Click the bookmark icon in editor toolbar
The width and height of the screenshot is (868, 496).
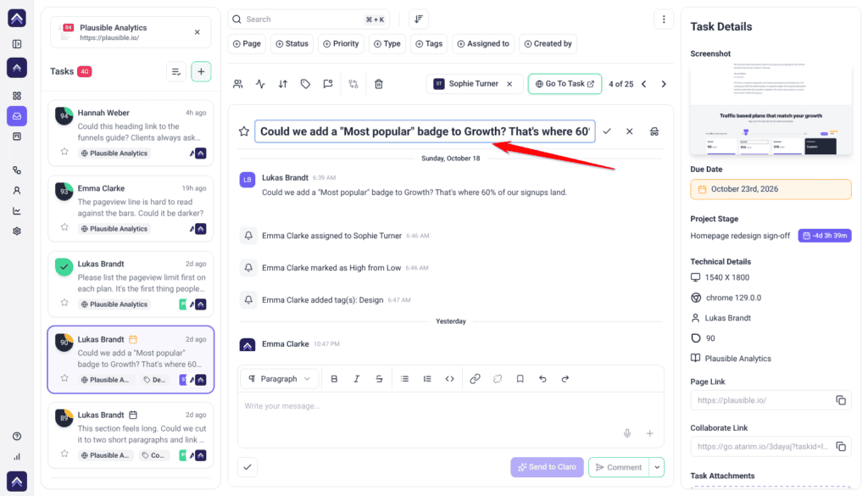(520, 379)
